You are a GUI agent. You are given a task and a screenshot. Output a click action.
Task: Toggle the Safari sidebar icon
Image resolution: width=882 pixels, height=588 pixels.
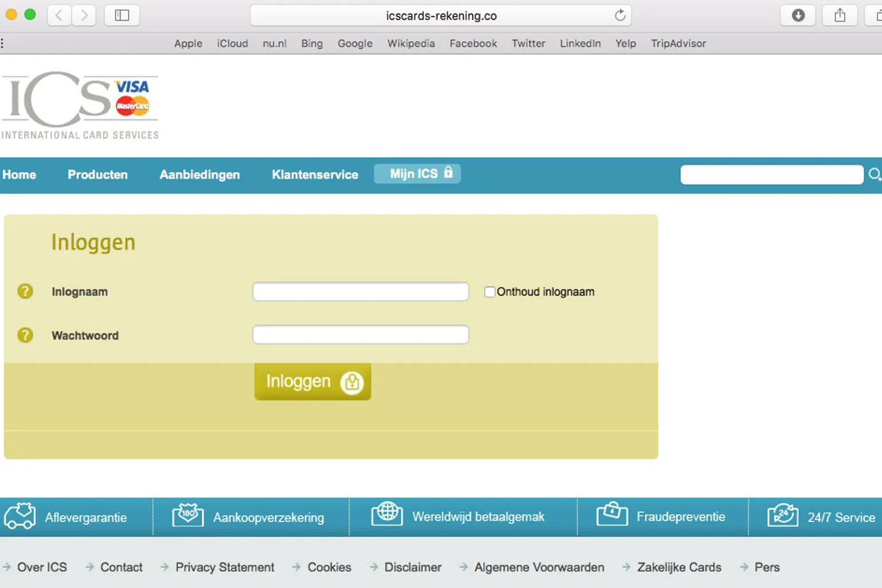tap(122, 16)
